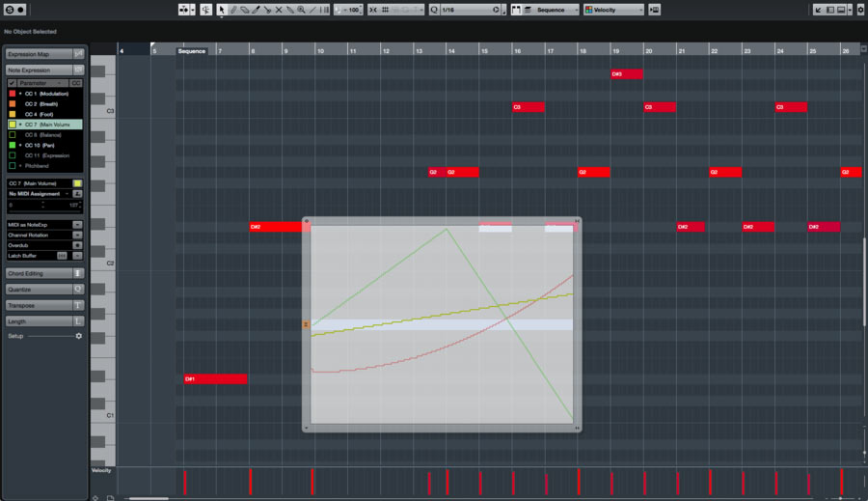Image resolution: width=868 pixels, height=501 pixels.
Task: Select the Time Warp tool
Action: click(x=324, y=10)
